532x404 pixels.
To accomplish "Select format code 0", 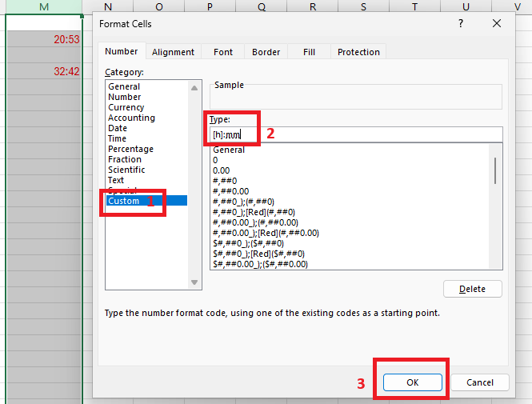I will pyautogui.click(x=350, y=160).
